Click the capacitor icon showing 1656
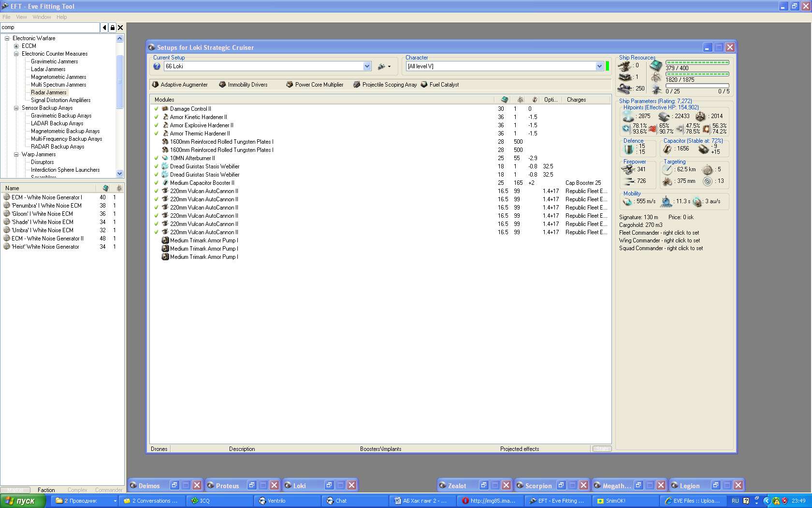Screen dimensions: 812x508 [667, 149]
